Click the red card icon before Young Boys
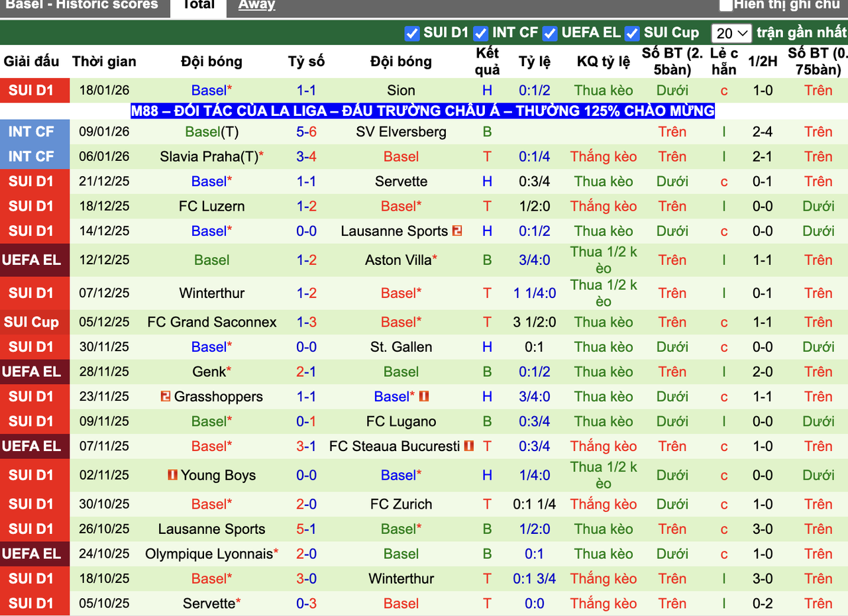This screenshot has width=848, height=616. (x=172, y=475)
